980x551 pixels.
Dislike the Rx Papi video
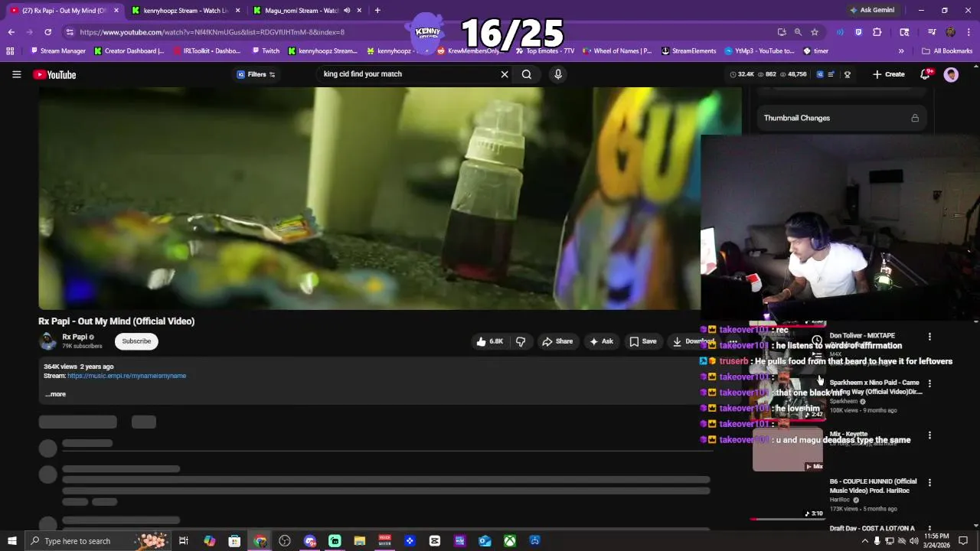coord(521,341)
